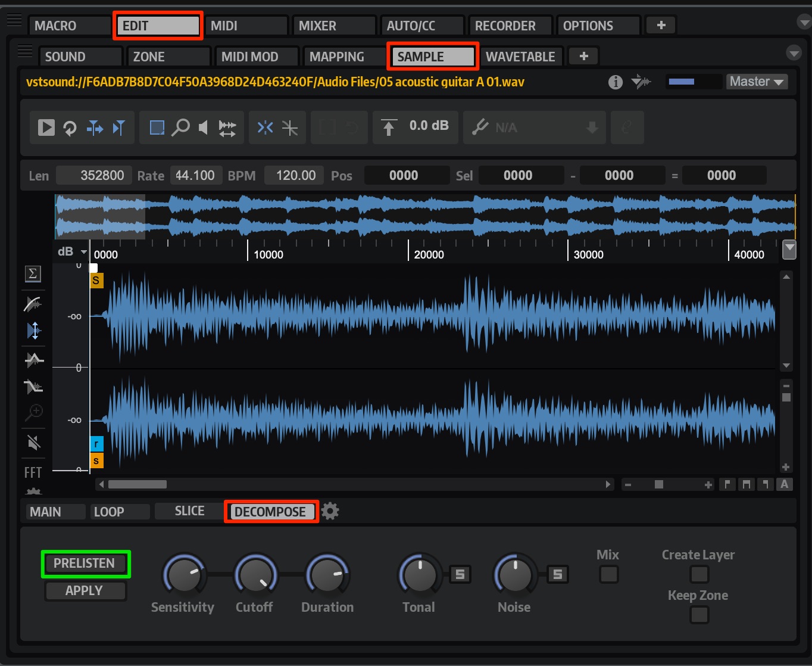Click the Normalize up-arrow icon
The height and width of the screenshot is (666, 812).
(389, 127)
